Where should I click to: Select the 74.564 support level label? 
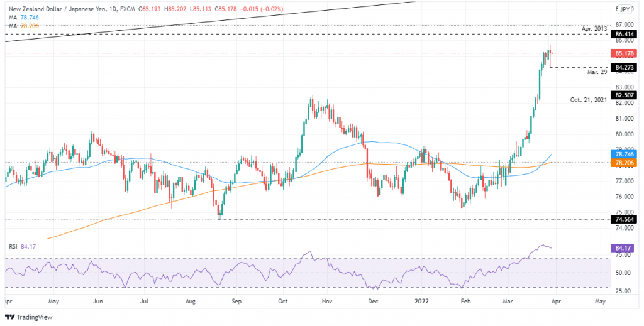coord(626,219)
